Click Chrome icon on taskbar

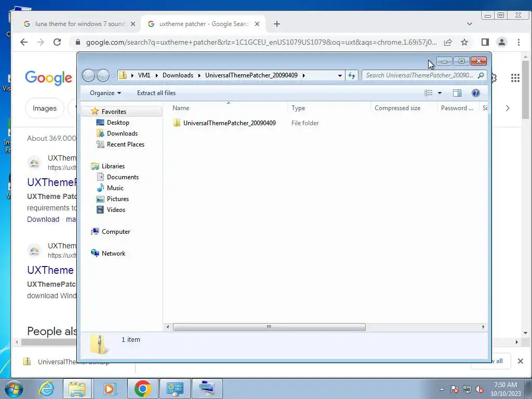(142, 389)
